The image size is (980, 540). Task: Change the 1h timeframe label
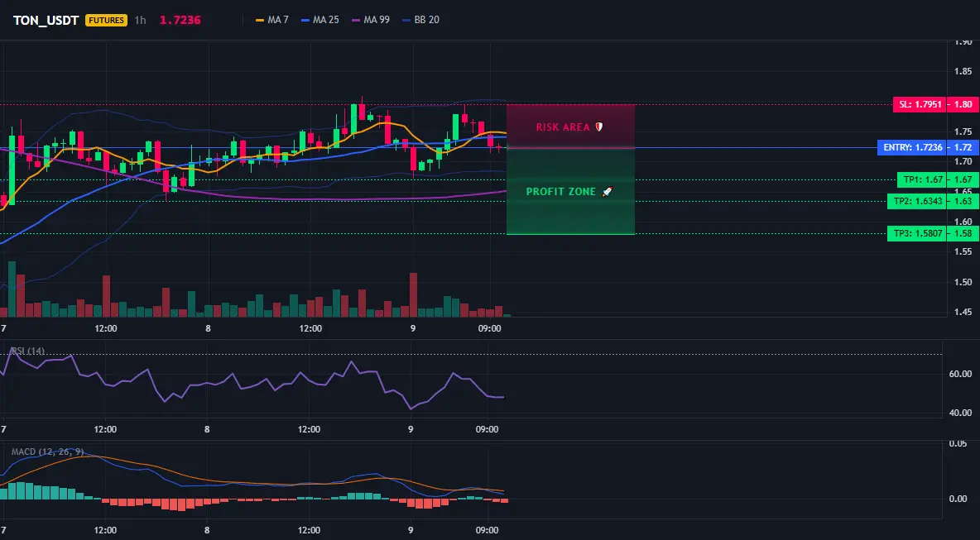(x=140, y=20)
